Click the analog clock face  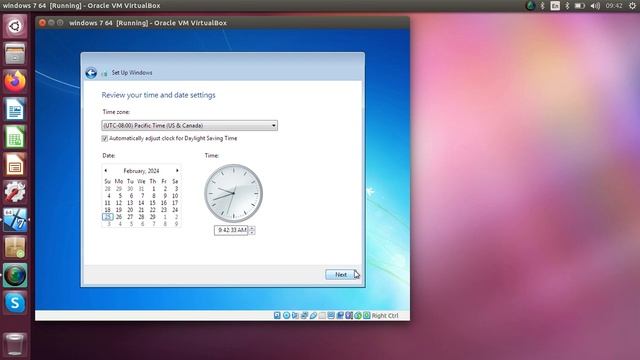(233, 193)
